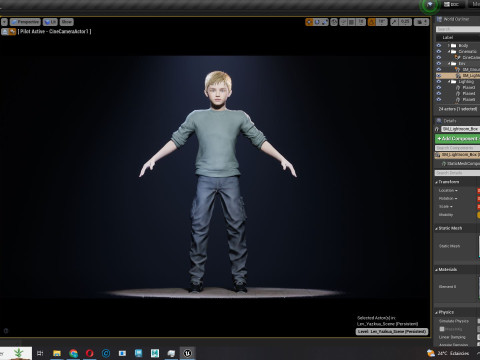Select the rotate gizmo tool
The image size is (480, 360).
(317, 22)
